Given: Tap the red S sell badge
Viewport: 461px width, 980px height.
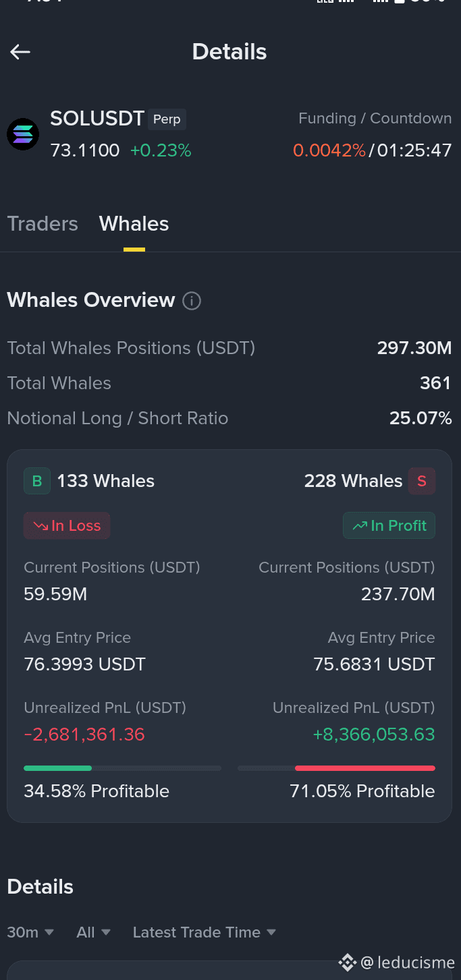Looking at the screenshot, I should (422, 482).
